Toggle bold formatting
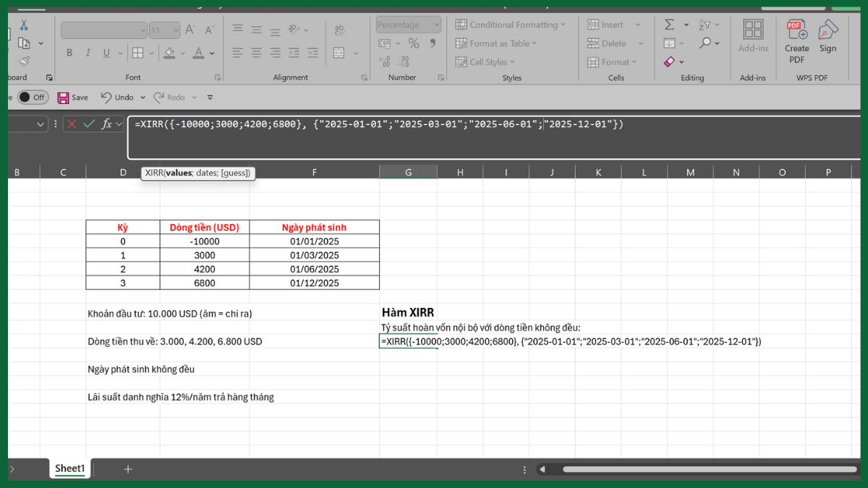Image resolution: width=868 pixels, height=488 pixels. tap(69, 53)
